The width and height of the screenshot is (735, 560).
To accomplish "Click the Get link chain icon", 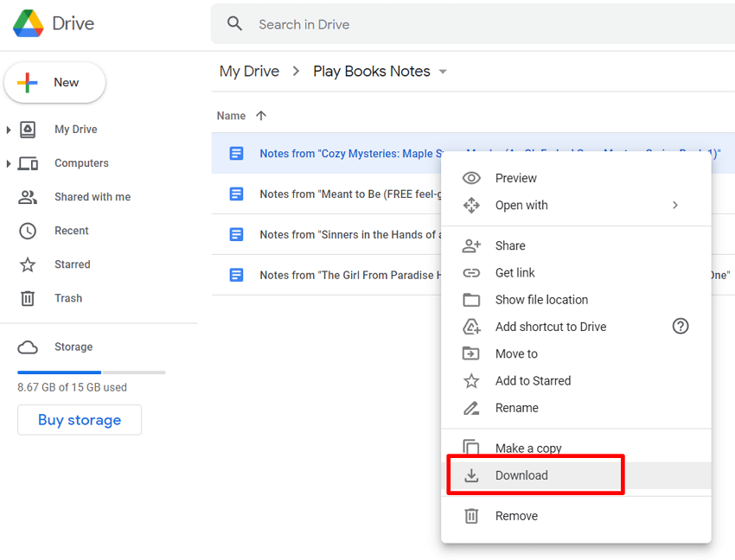I will point(471,273).
